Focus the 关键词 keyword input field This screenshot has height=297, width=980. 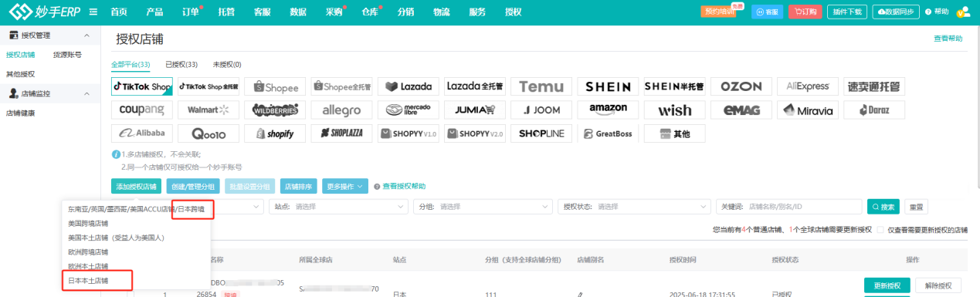tap(803, 207)
